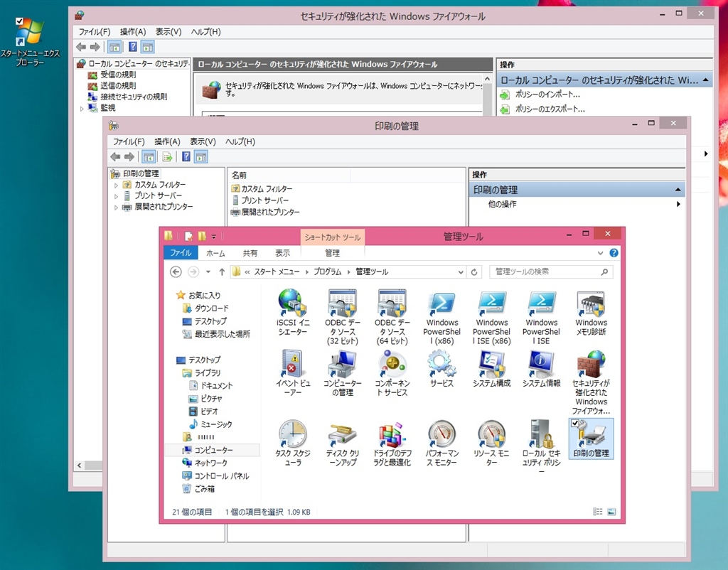The height and width of the screenshot is (570, 728).
Task: Expand the Custom Filters tree node
Action: [117, 185]
